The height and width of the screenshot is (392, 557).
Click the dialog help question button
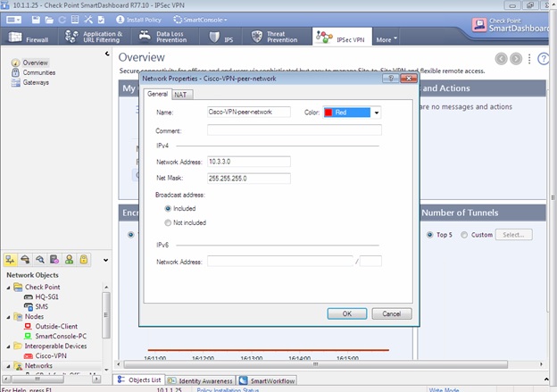click(391, 79)
